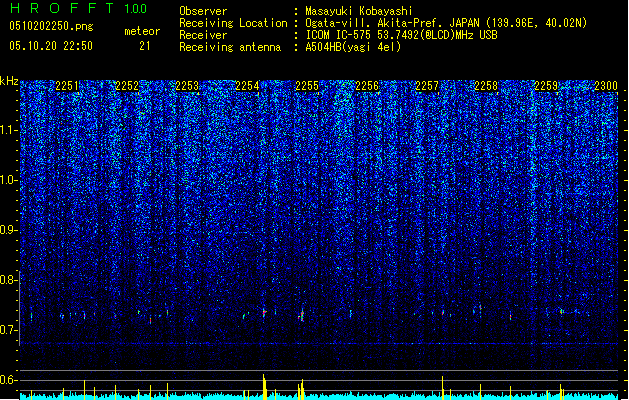Click the 0.8 kHz frequency axis label

[9, 280]
